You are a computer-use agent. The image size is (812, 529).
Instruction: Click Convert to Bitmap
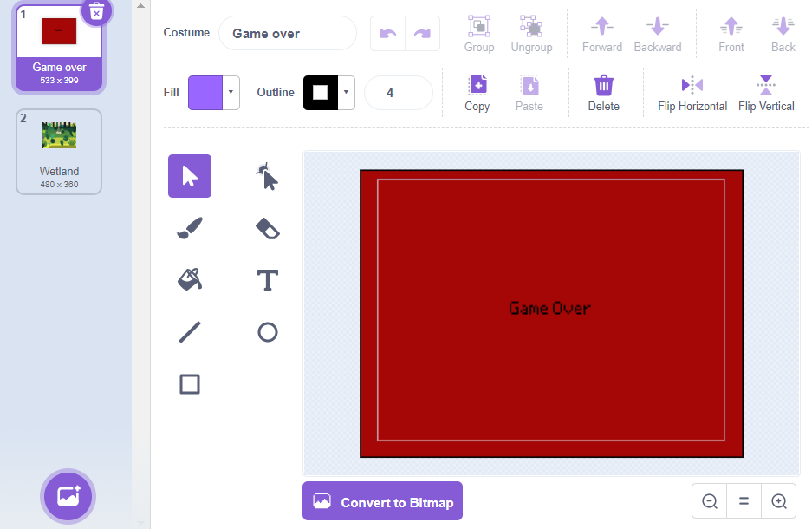[382, 500]
